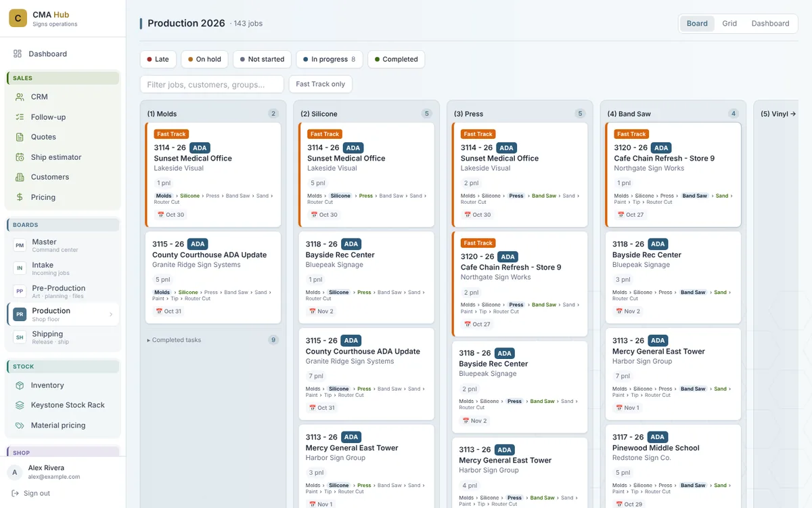
Task: Switch to the Dashboard view tab beside Grid
Action: coord(771,24)
